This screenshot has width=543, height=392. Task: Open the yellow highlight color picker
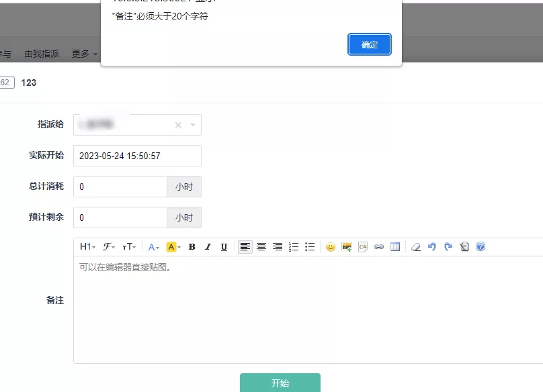[x=173, y=247]
